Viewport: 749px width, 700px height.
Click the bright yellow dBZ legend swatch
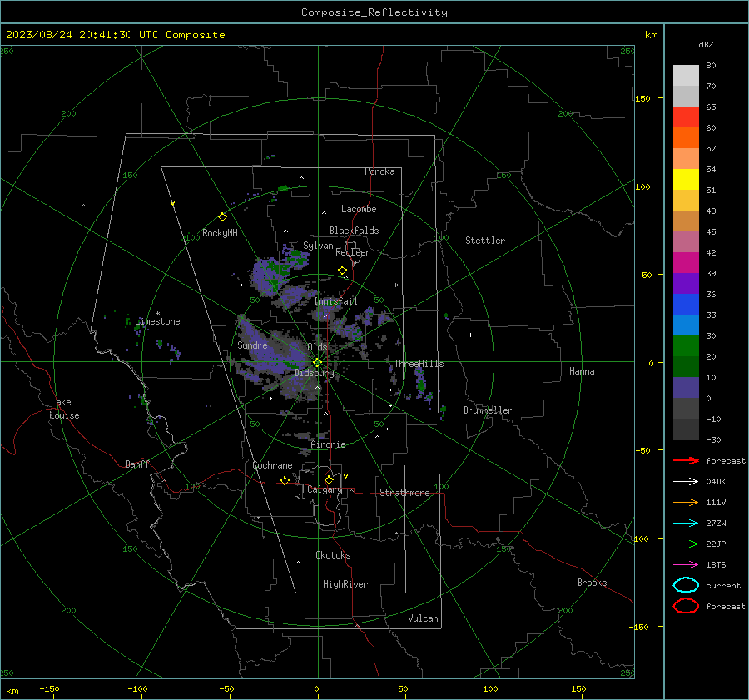click(x=686, y=180)
